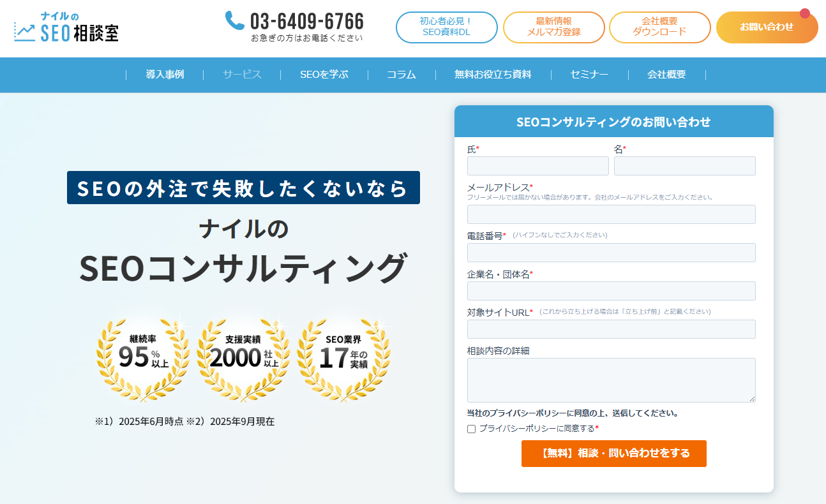Screen dimensions: 826x504
Task: Click the 最新情報 メルマガ登録 button
Action: [553, 27]
